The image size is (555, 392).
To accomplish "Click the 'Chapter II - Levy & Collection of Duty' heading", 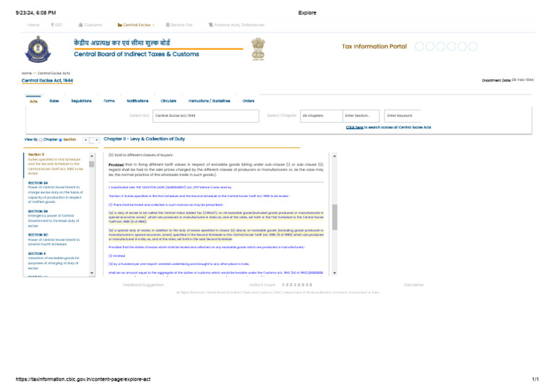I will (145, 139).
